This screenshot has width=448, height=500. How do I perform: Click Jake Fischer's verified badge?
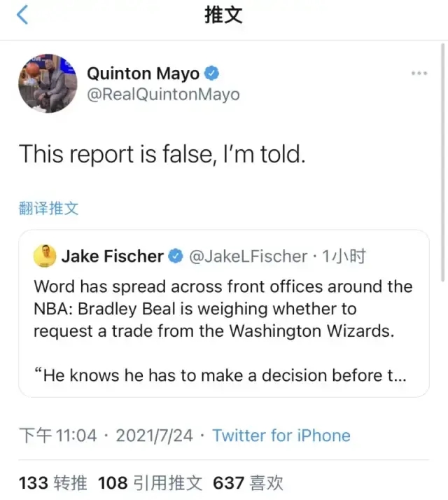coord(175,257)
